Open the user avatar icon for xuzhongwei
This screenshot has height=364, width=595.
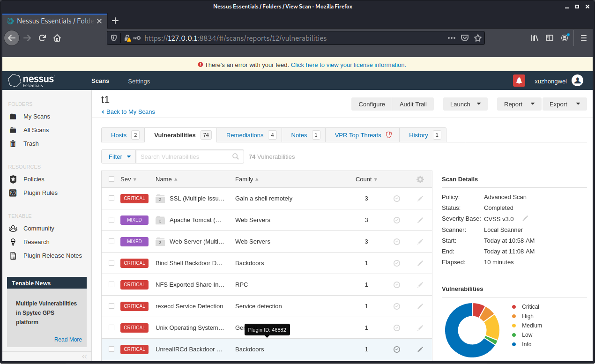(x=578, y=81)
